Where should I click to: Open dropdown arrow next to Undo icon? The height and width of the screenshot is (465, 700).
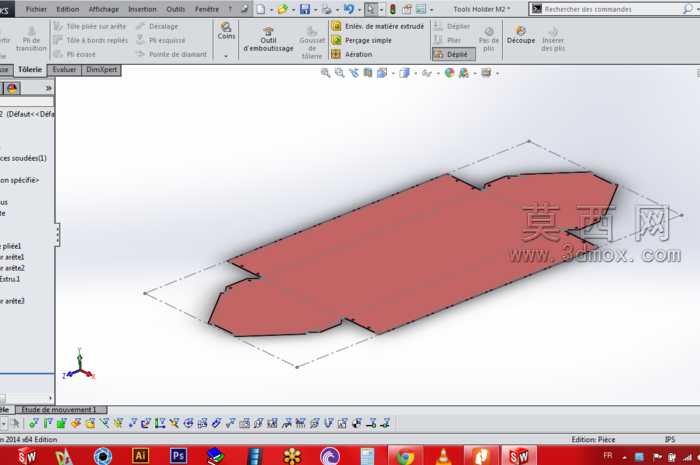359,9
